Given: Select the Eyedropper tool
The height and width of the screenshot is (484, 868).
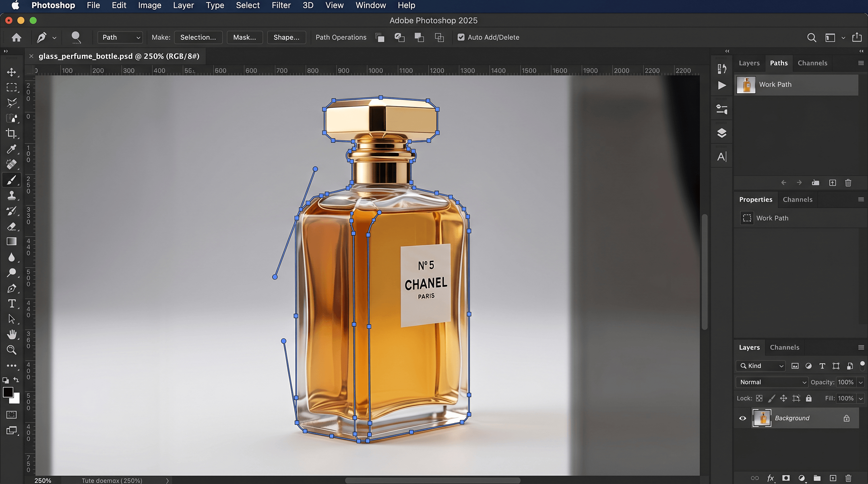Looking at the screenshot, I should pyautogui.click(x=11, y=149).
